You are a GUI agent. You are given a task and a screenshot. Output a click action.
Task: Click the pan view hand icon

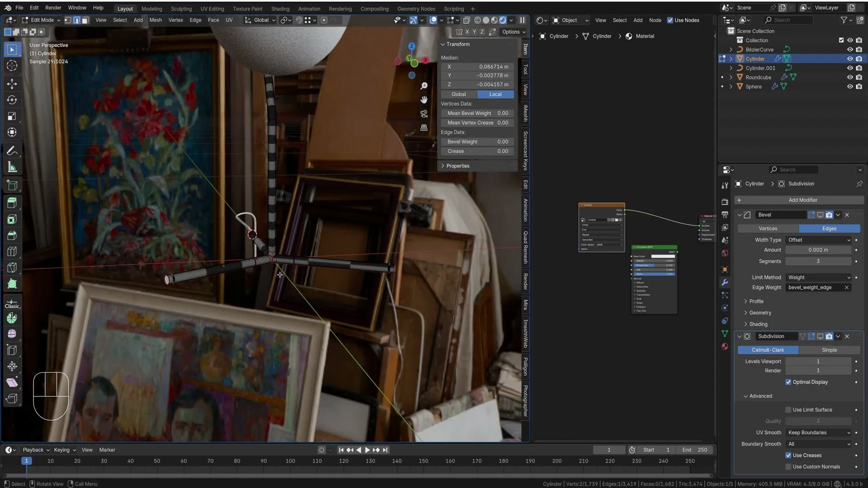424,100
